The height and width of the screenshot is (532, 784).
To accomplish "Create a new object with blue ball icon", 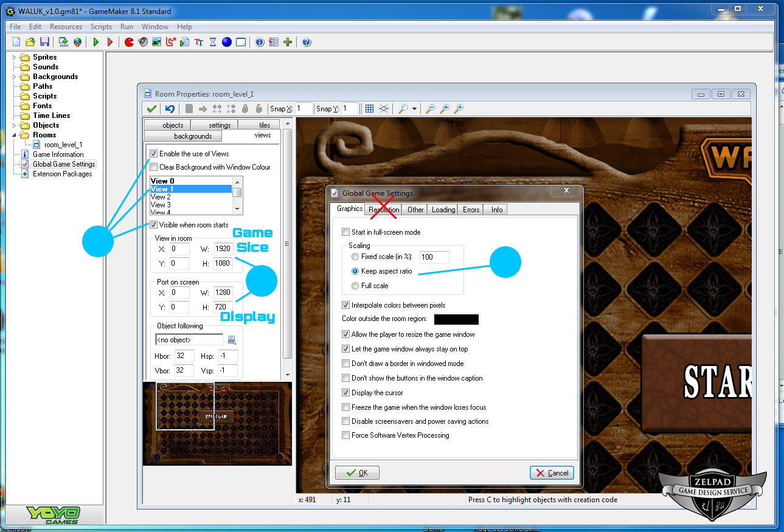I will tap(226, 42).
